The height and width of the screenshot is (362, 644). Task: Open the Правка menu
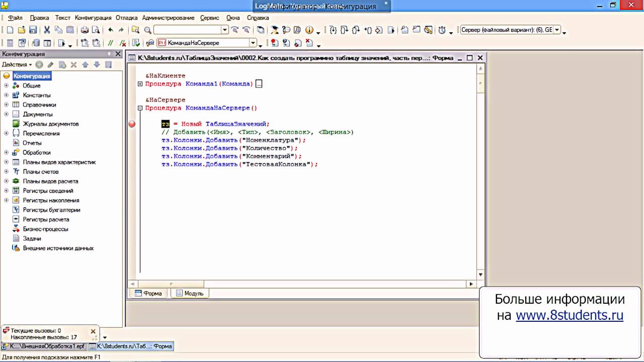pos(39,18)
